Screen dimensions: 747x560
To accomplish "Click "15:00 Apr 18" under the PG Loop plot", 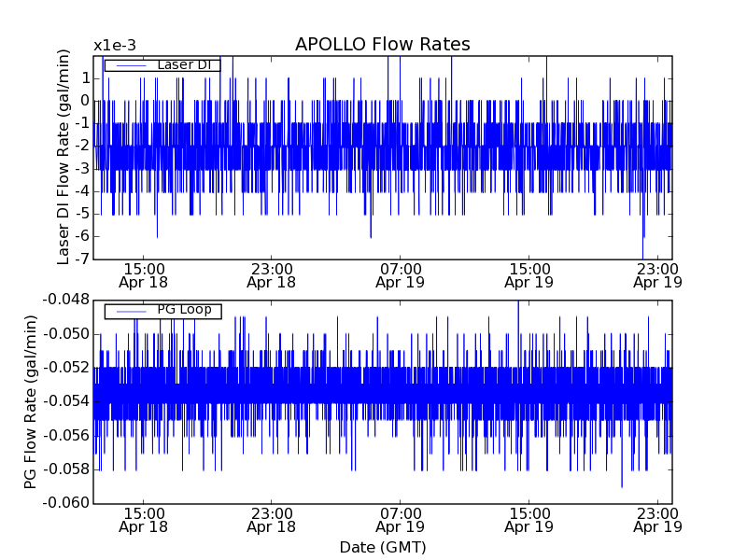I will point(144,521).
